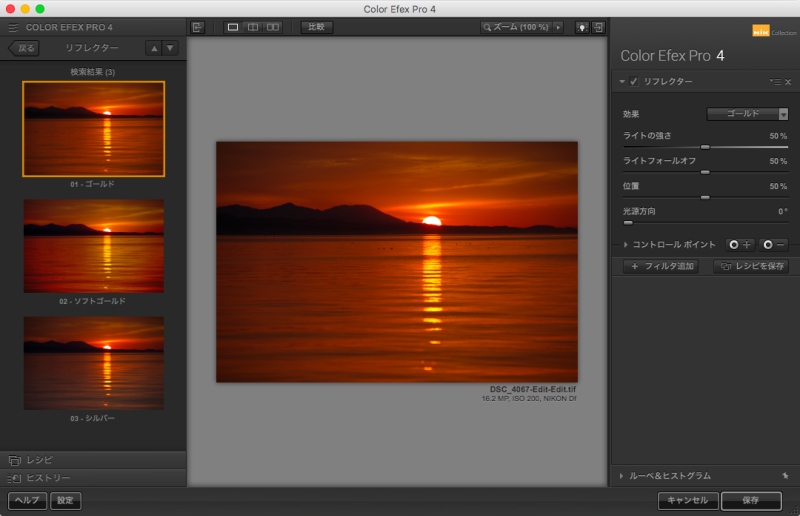Viewport: 800px width, 516px height.
Task: Pin the ルーペ&ヒストグラム panel
Action: tap(785, 476)
